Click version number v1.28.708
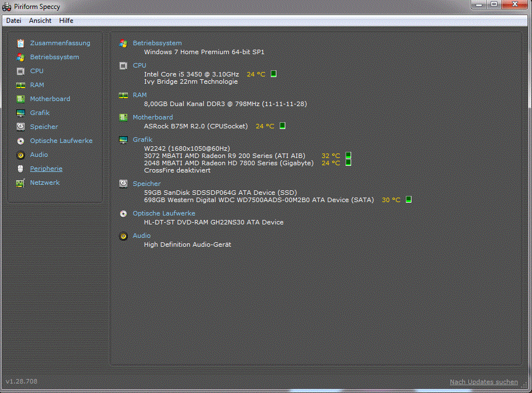The width and height of the screenshot is (532, 393). 21,381
